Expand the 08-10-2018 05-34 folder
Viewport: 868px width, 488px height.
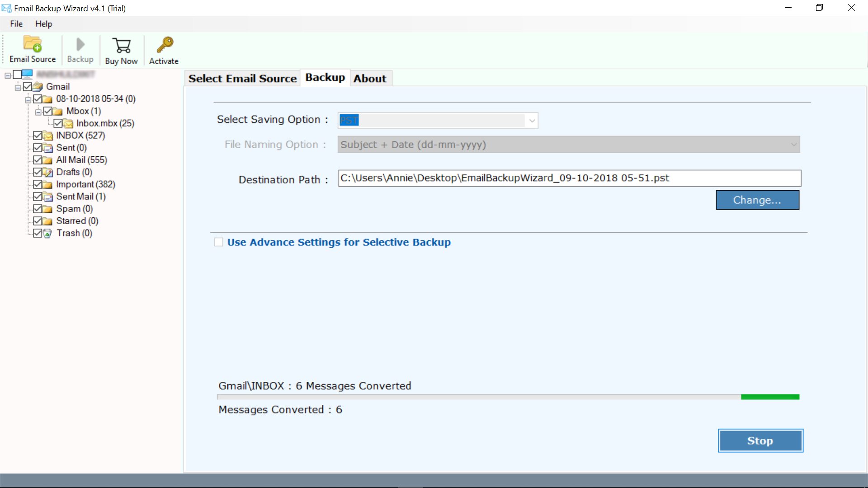click(x=28, y=99)
